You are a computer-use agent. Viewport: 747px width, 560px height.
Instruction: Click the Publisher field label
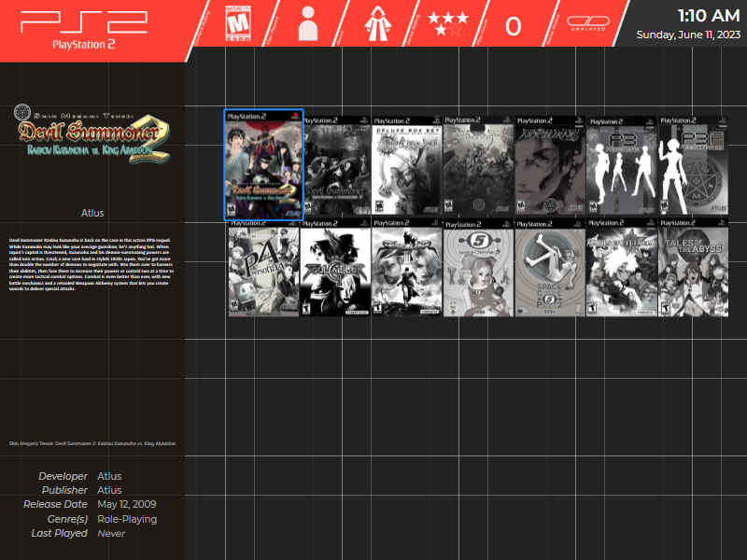click(x=64, y=490)
